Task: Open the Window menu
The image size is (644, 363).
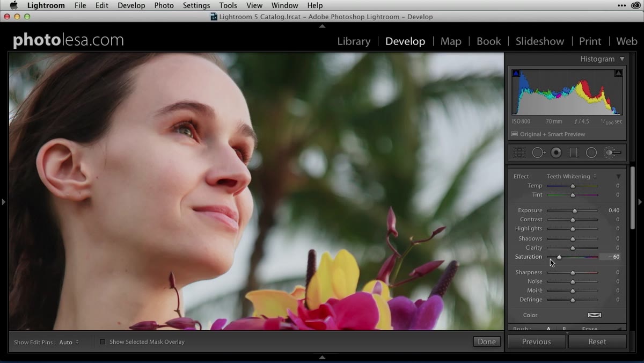Action: (x=284, y=5)
